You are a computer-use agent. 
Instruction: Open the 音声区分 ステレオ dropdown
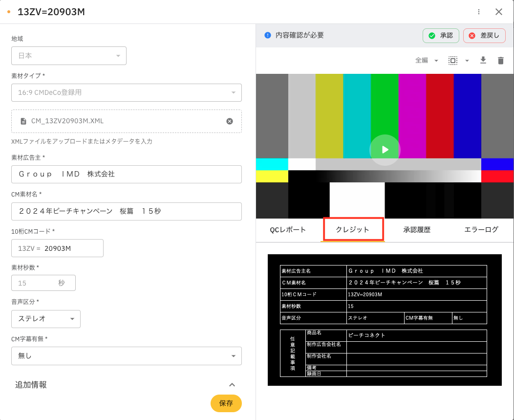point(46,319)
